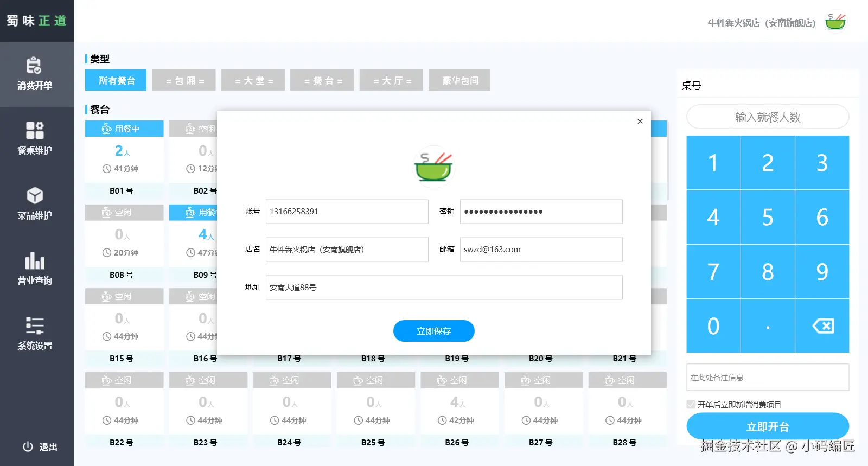Focus the 密钥 password field
868x466 pixels.
(x=541, y=212)
